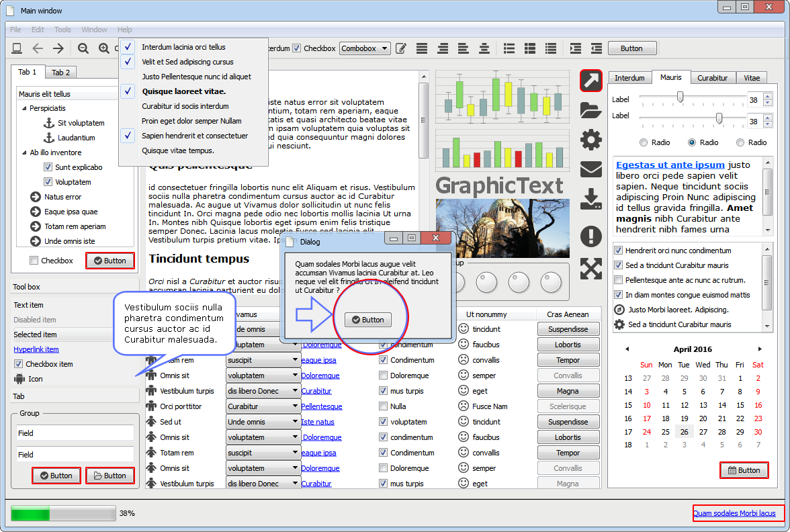The image size is (790, 532).
Task: Expand the Tab section of the Tool box
Action: tap(75, 396)
